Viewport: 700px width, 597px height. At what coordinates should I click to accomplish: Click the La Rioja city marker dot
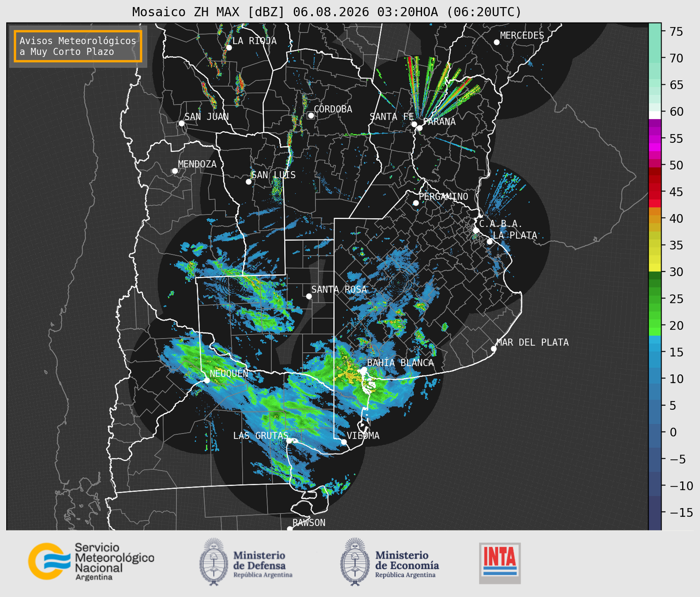[229, 47]
